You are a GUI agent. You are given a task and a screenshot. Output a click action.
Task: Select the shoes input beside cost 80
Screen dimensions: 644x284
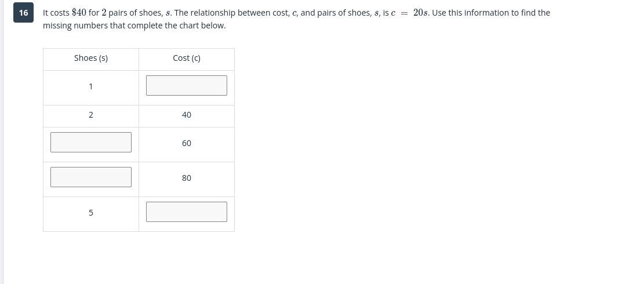(91, 177)
